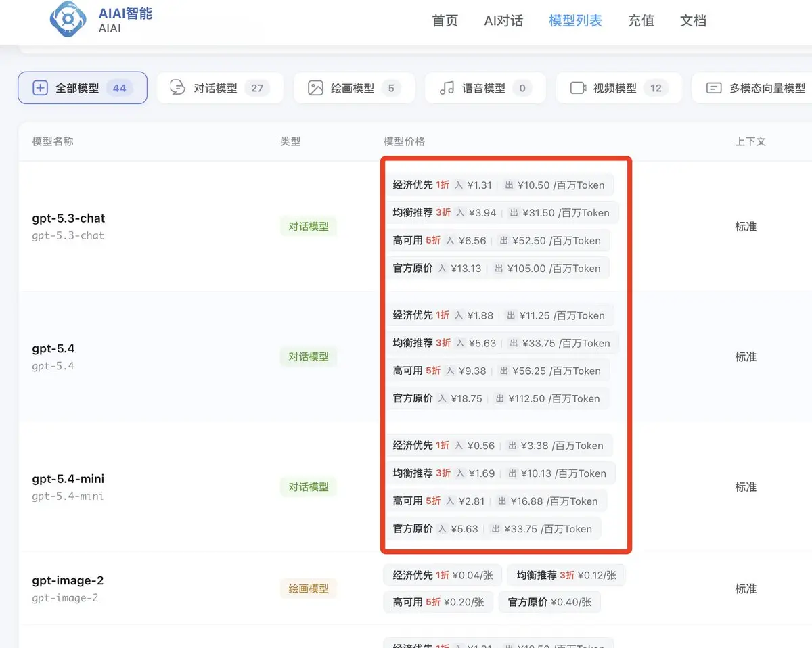Click 对话模型 tag in gpt-5.3-chat row

tap(309, 227)
